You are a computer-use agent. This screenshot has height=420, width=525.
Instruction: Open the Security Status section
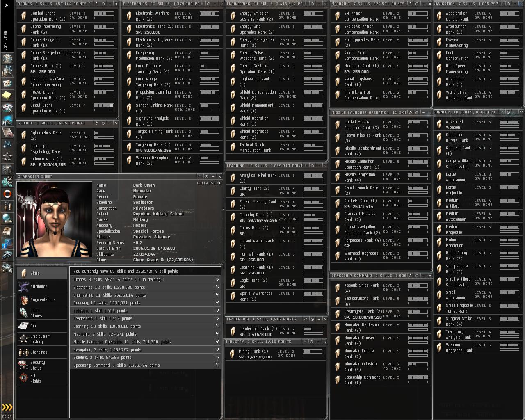coord(42,365)
